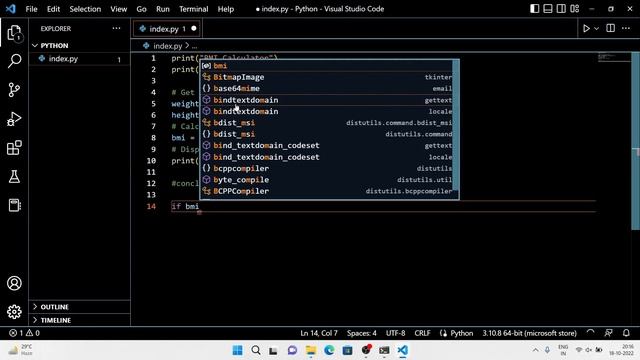Open the File menu
Viewport: 640px width, 360px height.
click(31, 9)
